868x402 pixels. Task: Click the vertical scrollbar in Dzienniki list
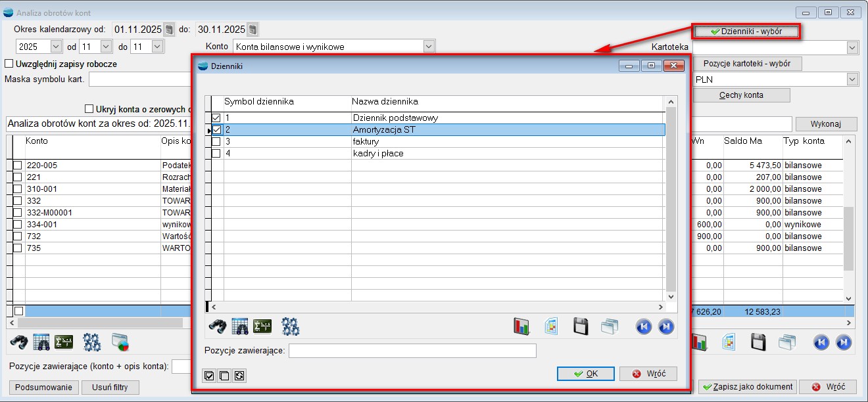click(671, 197)
